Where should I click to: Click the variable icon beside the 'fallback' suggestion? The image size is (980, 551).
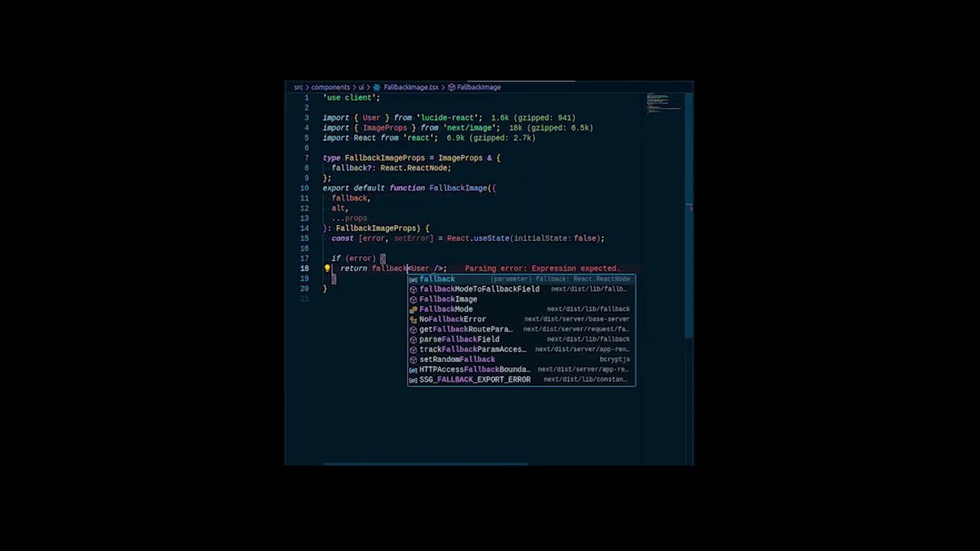[413, 279]
